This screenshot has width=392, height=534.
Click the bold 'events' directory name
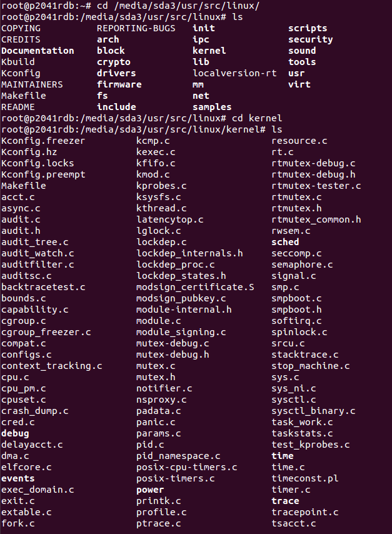(x=18, y=478)
